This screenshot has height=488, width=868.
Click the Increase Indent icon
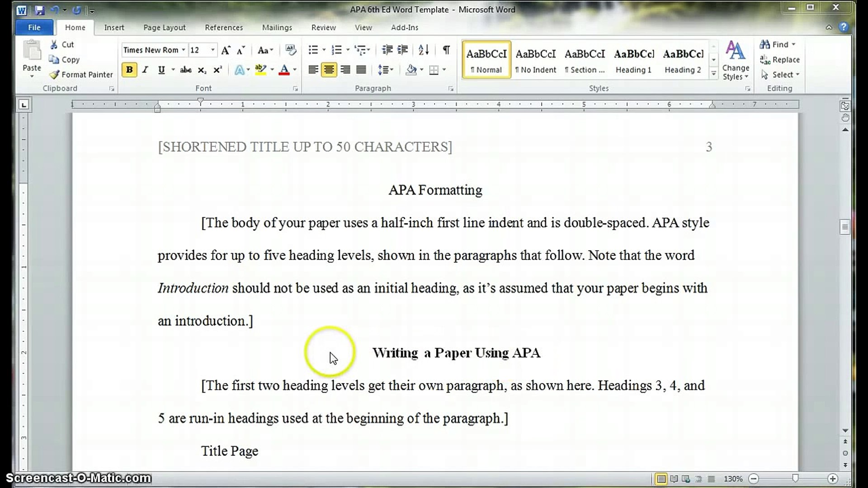coord(402,50)
